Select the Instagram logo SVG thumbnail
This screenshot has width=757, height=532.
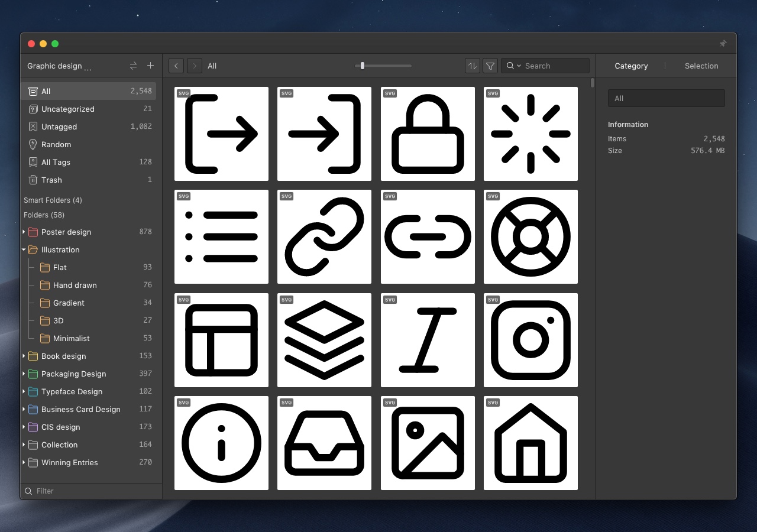(530, 340)
